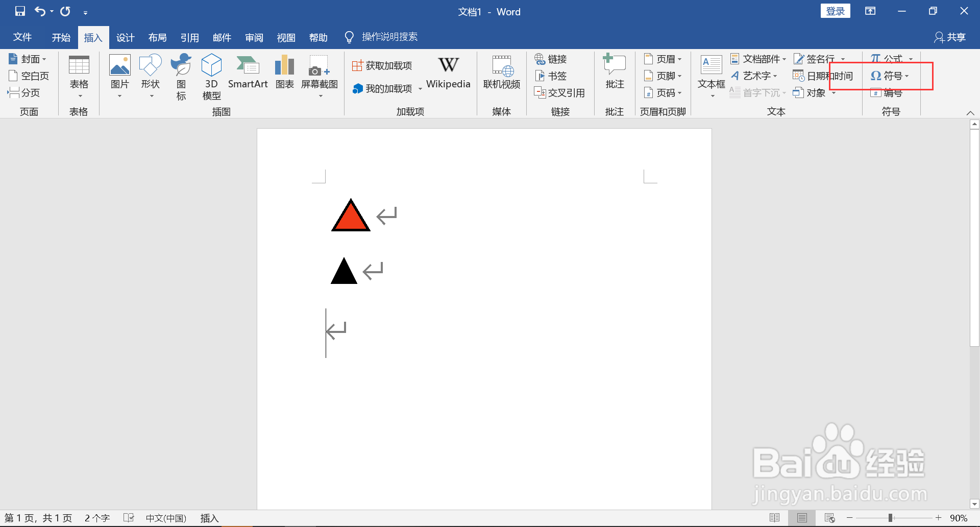The height and width of the screenshot is (527, 980).
Task: Open the Text Box (文本框) menu
Action: (x=712, y=77)
